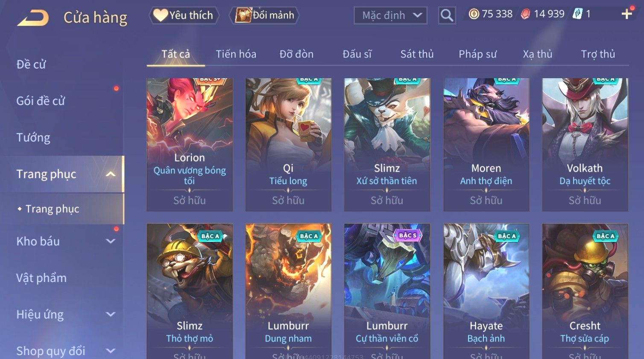Expand the Kho báu sidebar section
The image size is (644, 359).
click(110, 241)
